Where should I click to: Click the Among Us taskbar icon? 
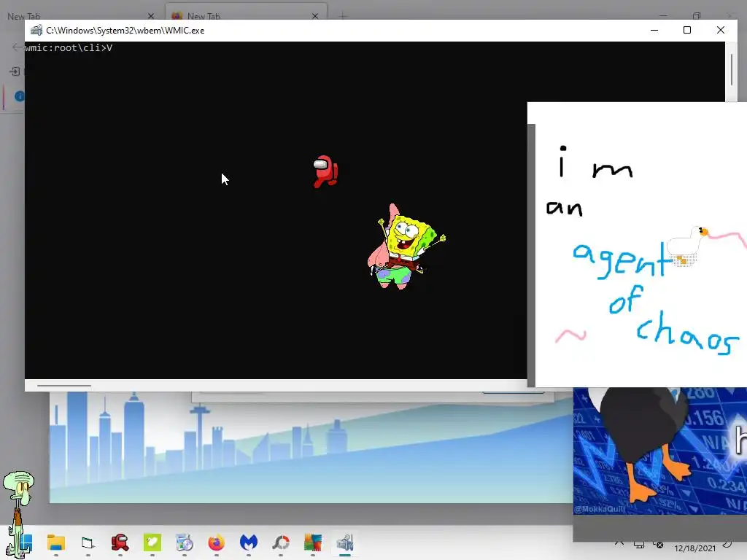(x=120, y=542)
